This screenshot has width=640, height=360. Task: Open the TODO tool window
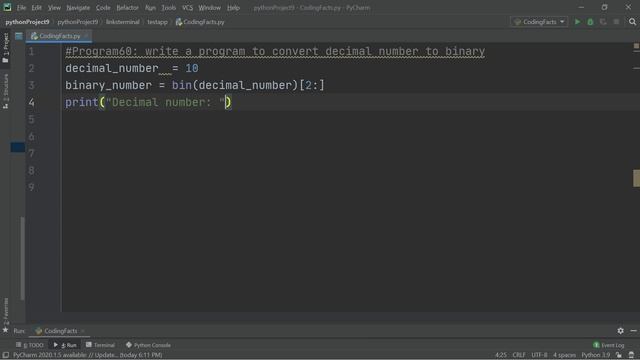29,345
